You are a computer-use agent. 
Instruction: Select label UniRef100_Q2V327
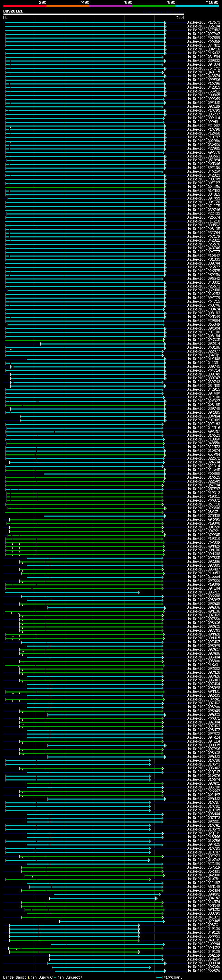(203, 401)
